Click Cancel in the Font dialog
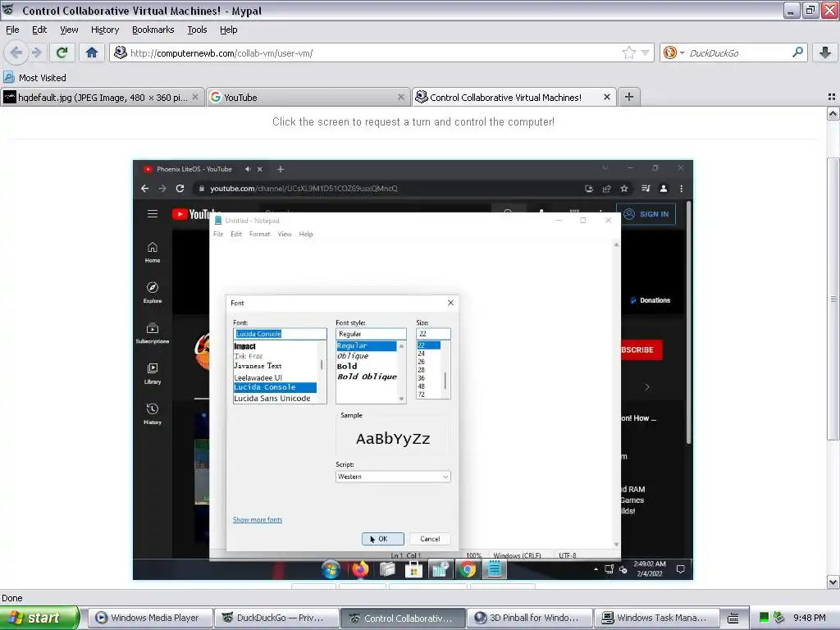 [430, 539]
